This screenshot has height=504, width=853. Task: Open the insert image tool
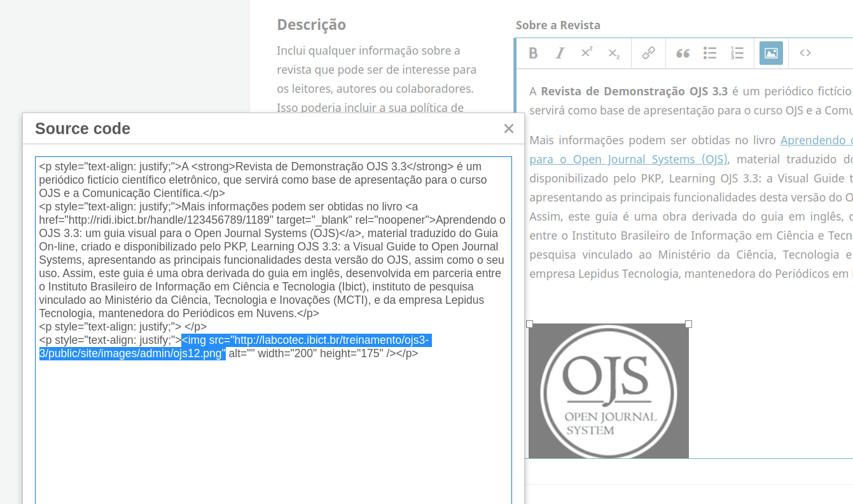[x=771, y=53]
